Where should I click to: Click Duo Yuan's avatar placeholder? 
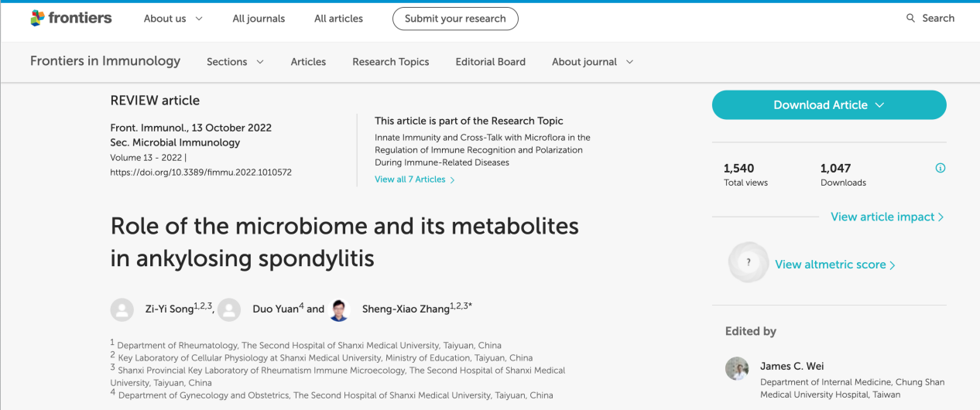[229, 309]
